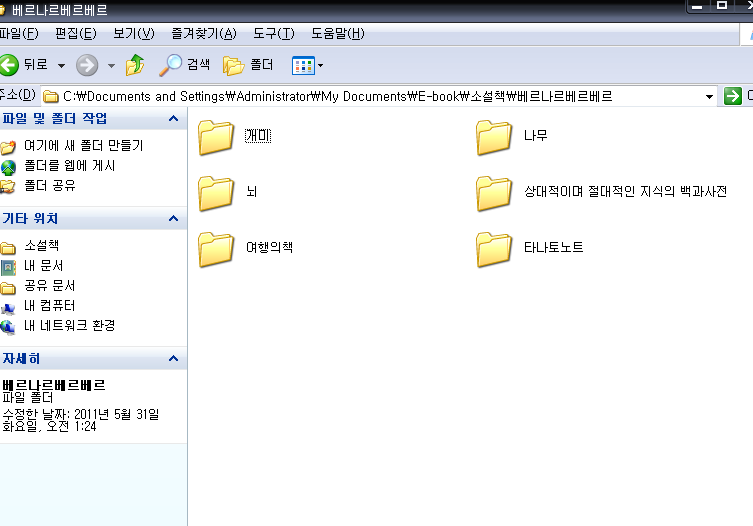
Task: Select the 나무 folder icon
Action: tap(494, 137)
